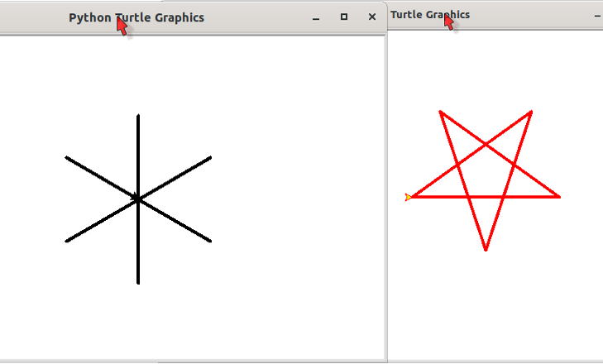Select the bottom end of black vertical line

click(x=138, y=282)
